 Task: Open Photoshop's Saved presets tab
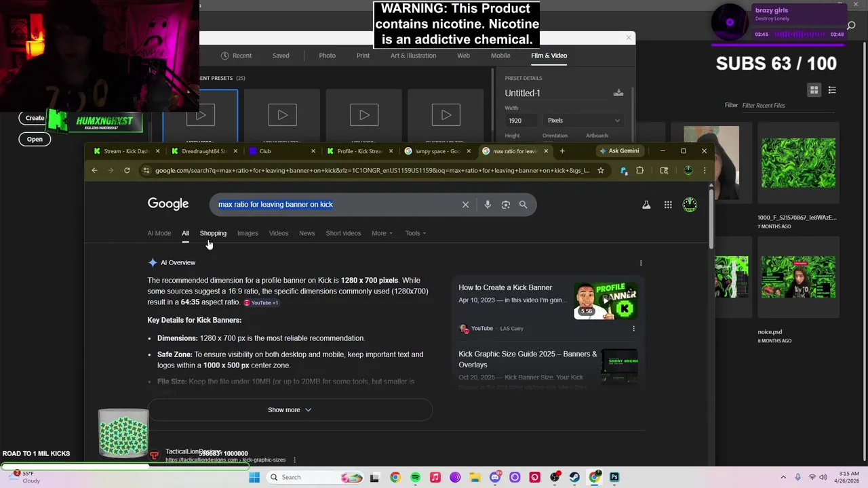pyautogui.click(x=281, y=56)
